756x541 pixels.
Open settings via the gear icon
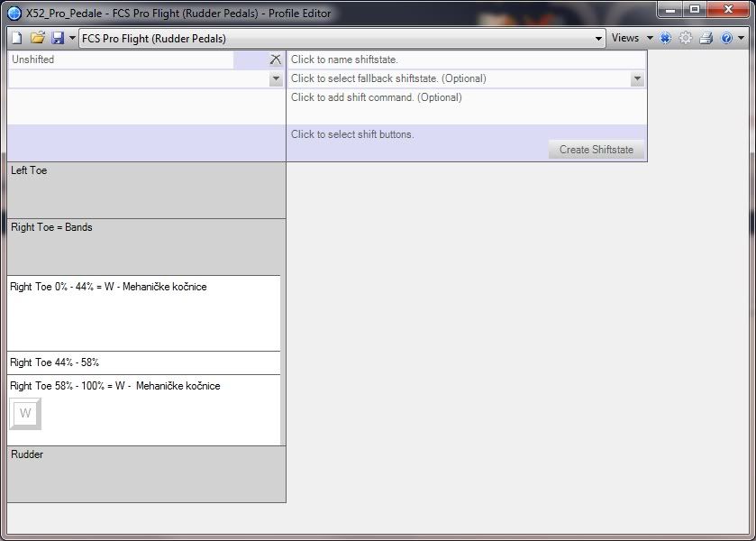pyautogui.click(x=686, y=39)
